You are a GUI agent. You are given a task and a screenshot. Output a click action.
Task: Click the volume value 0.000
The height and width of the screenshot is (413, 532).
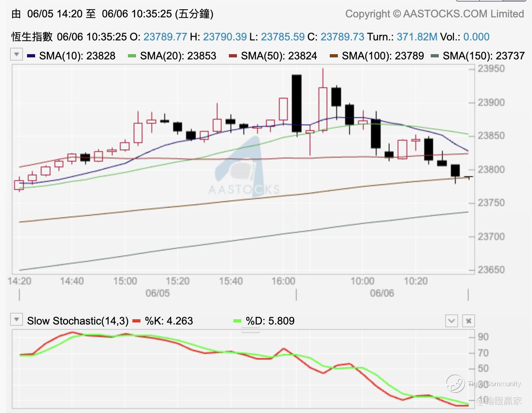[476, 37]
